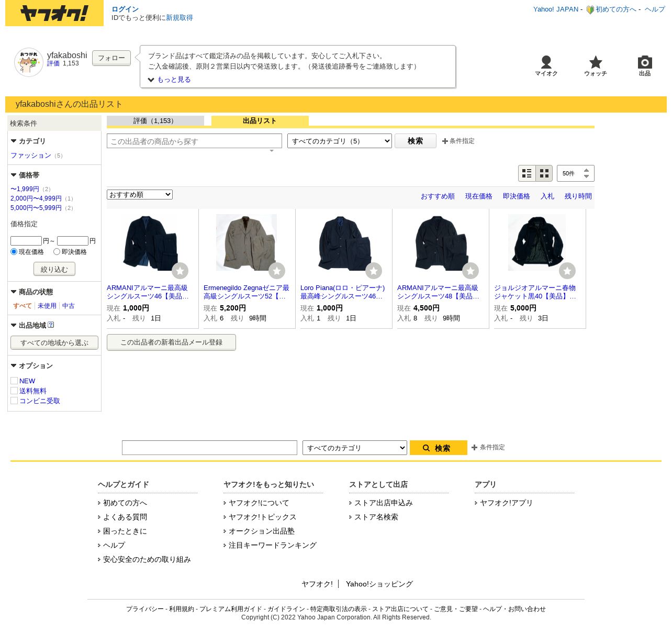Viewport: 672px width, 632px height.
Task: Open ヤフオク!アプリ footer link
Action: (x=506, y=503)
